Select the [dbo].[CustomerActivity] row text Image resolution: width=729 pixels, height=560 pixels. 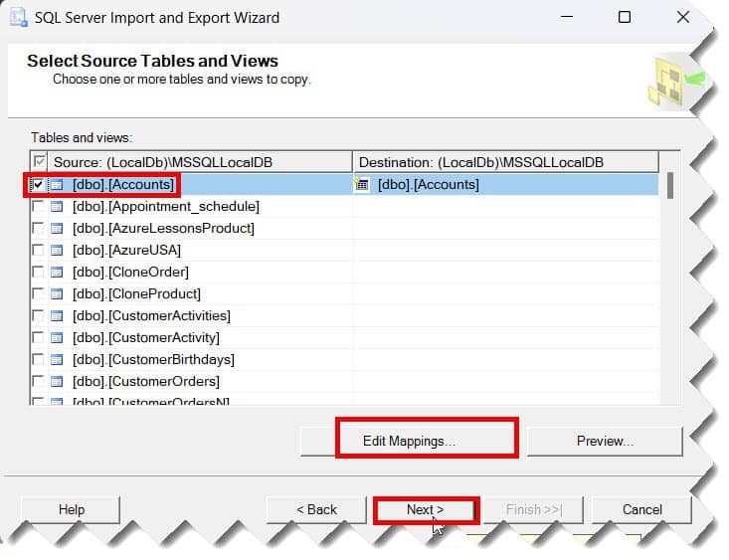pos(146,337)
